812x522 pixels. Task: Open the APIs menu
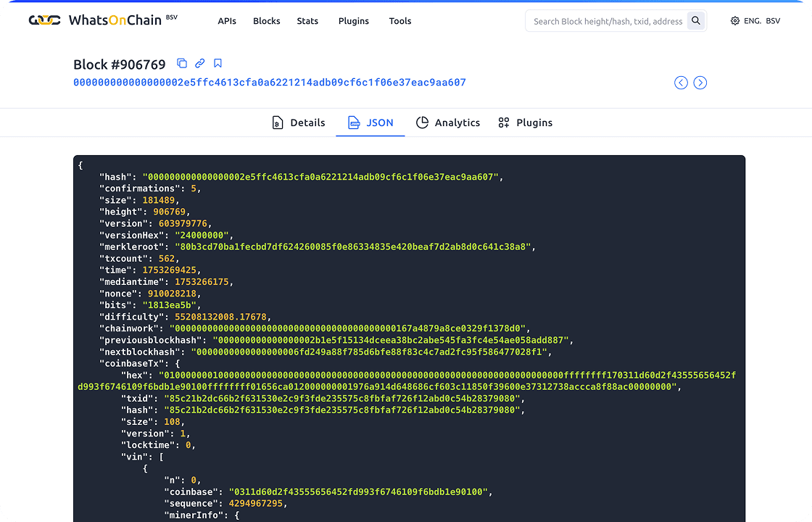227,21
